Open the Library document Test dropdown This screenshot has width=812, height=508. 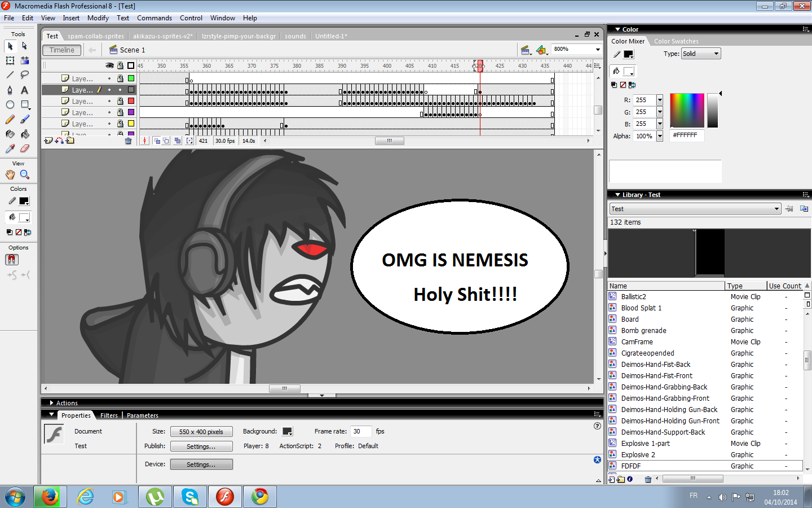[x=695, y=209]
